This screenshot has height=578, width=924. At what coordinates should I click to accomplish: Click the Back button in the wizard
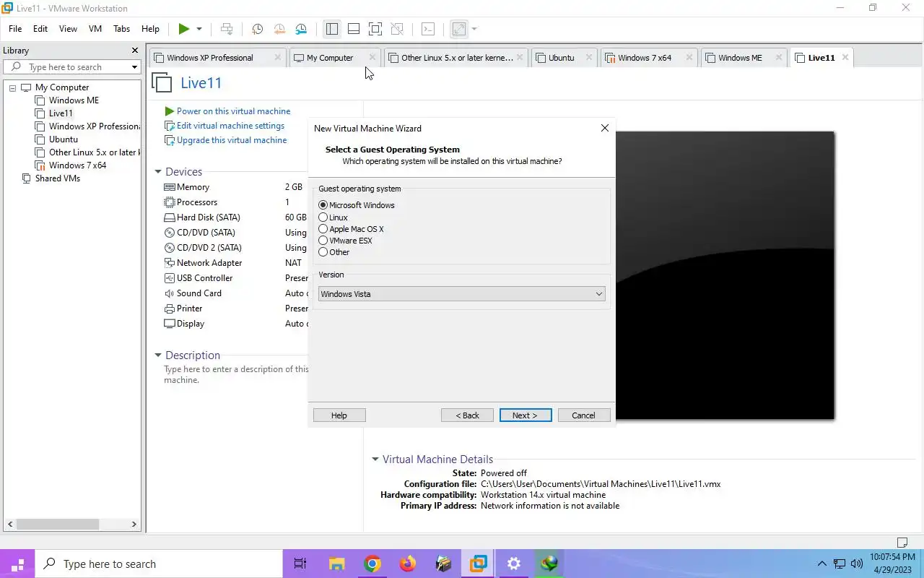[467, 415]
